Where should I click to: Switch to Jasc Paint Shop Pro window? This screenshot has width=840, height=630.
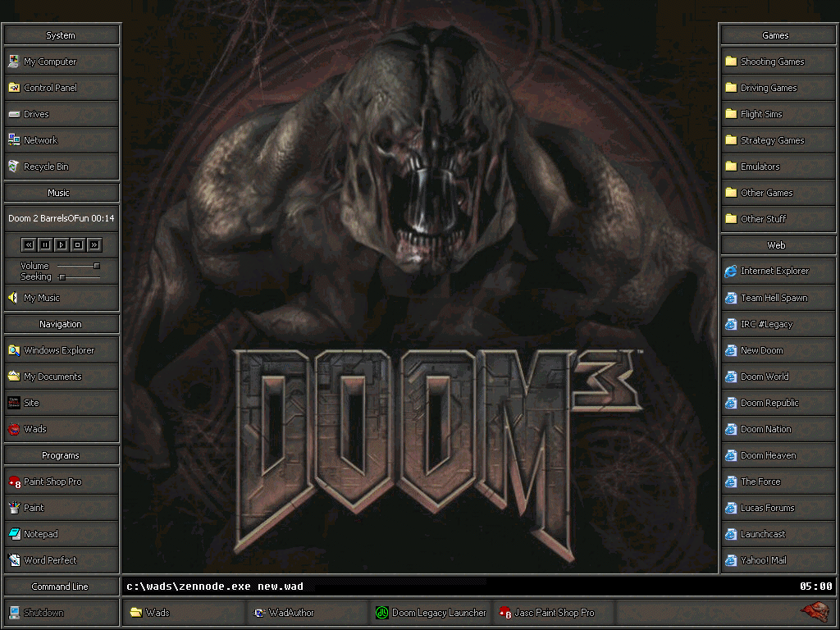(x=554, y=613)
